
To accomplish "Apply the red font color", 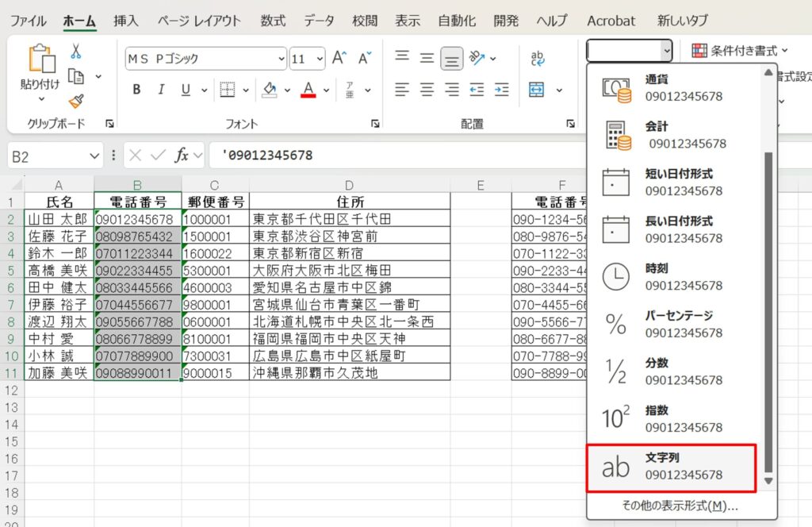I will pyautogui.click(x=308, y=90).
